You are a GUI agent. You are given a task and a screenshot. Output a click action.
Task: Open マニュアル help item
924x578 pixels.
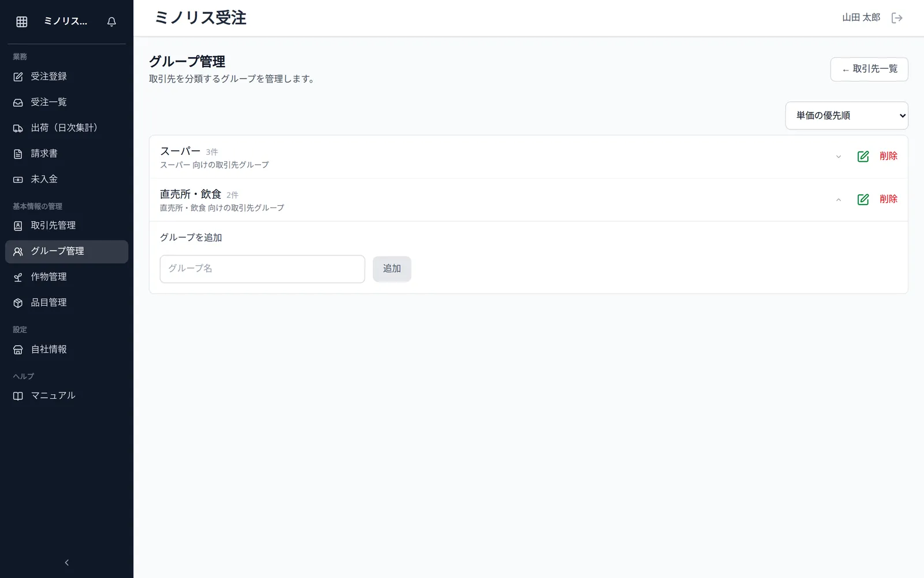pos(66,395)
